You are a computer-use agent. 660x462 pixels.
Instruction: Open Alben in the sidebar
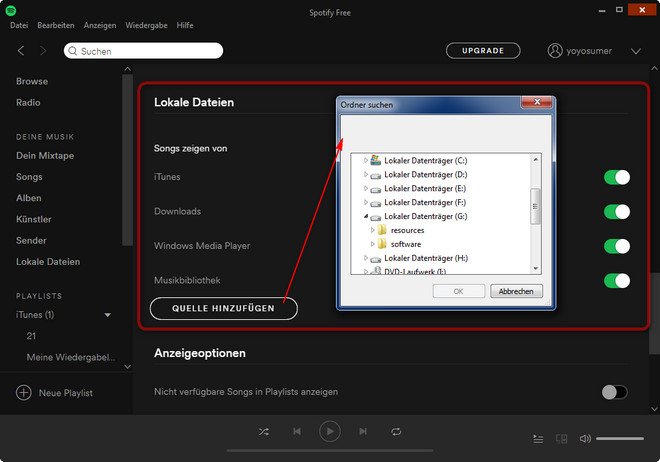pyautogui.click(x=29, y=198)
